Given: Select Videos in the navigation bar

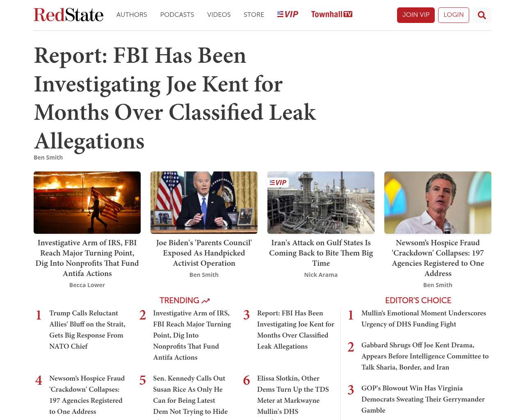Looking at the screenshot, I should point(219,15).
